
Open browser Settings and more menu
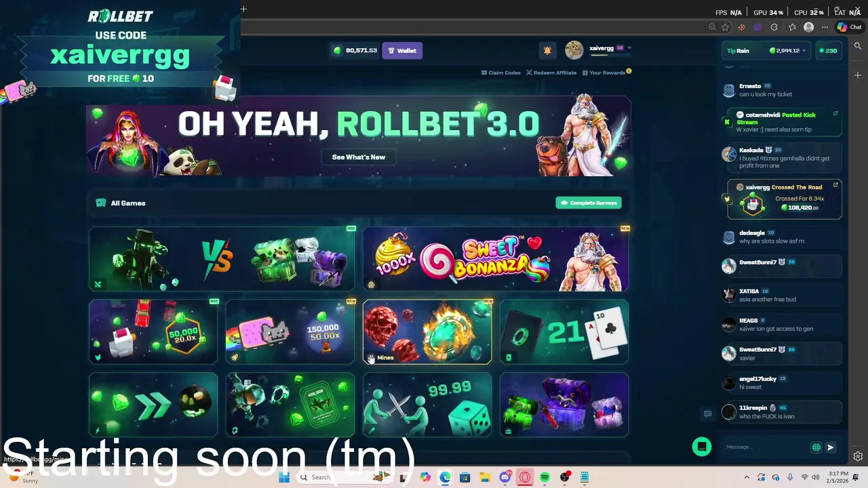point(825,27)
